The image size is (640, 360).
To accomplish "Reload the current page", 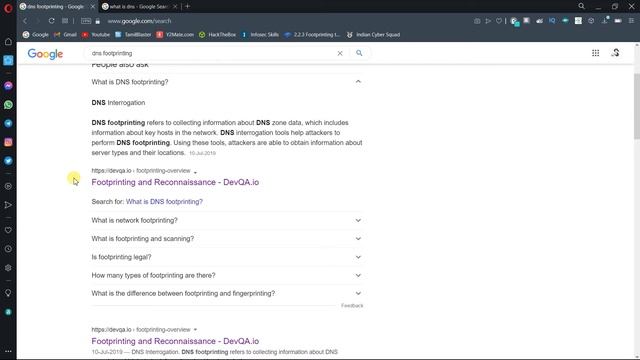I will coord(51,21).
